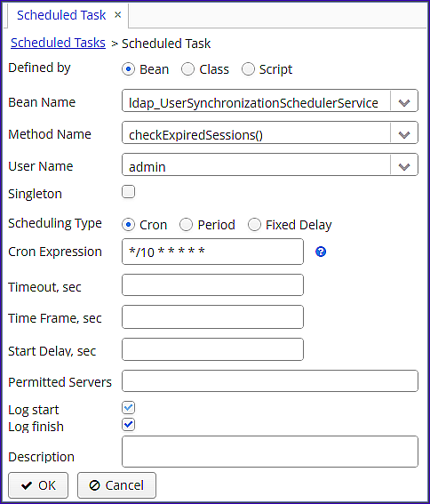Focus the Cron Expression input field
Viewport: 430px width, 504px height.
pos(212,252)
